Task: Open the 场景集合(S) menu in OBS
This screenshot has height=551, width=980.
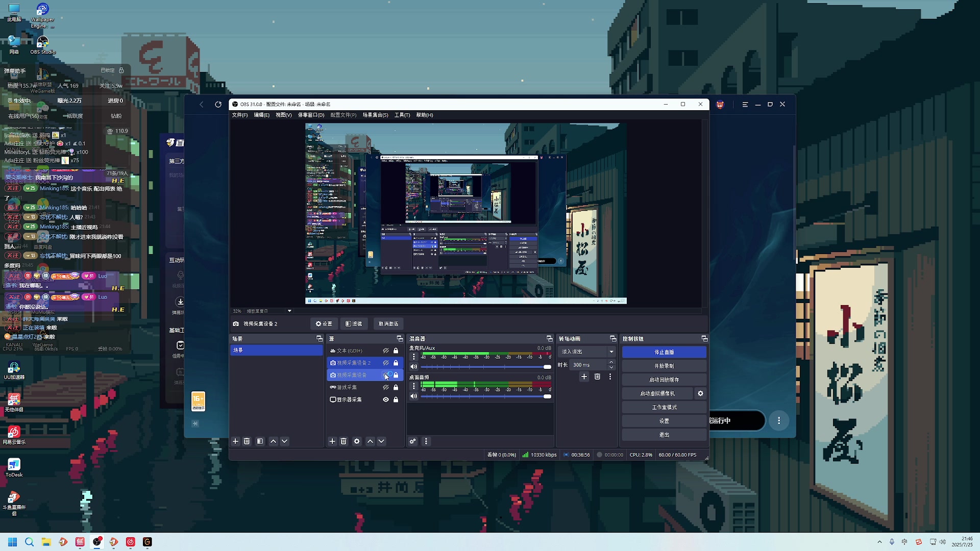Action: 375,115
